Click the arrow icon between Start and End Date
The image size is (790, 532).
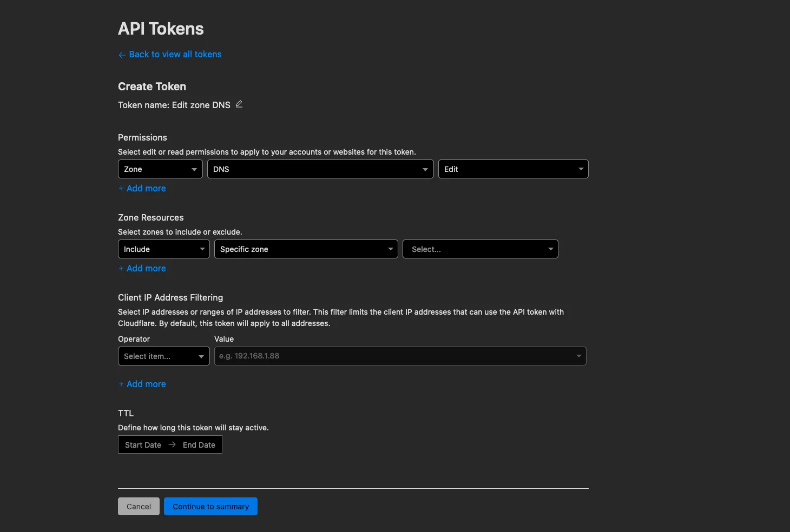(x=172, y=444)
